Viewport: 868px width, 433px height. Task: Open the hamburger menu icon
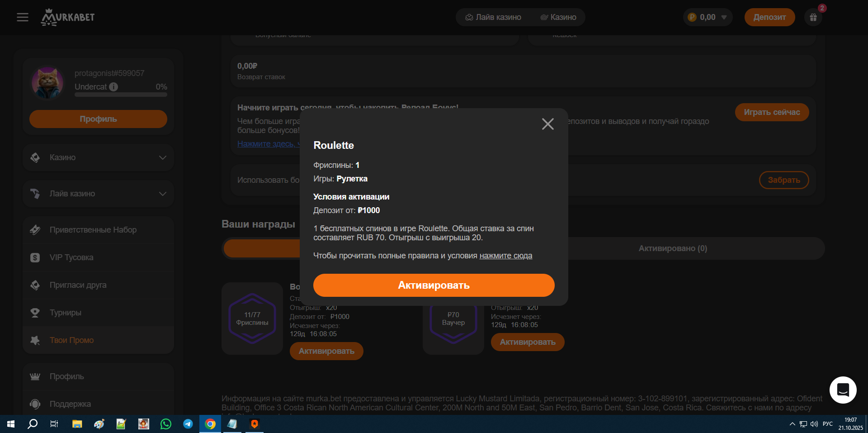pos(23,17)
